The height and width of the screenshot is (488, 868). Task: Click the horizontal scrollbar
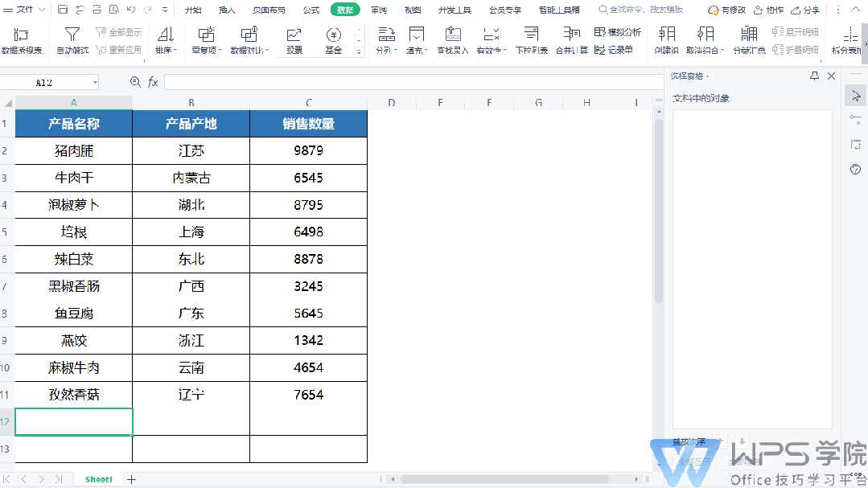[x=504, y=479]
